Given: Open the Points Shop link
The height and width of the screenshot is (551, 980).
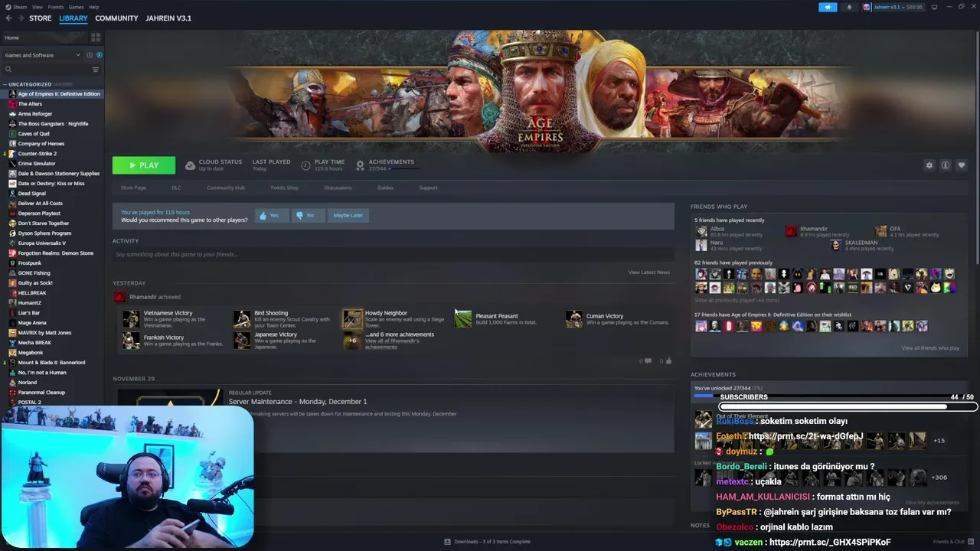Looking at the screenshot, I should point(285,187).
